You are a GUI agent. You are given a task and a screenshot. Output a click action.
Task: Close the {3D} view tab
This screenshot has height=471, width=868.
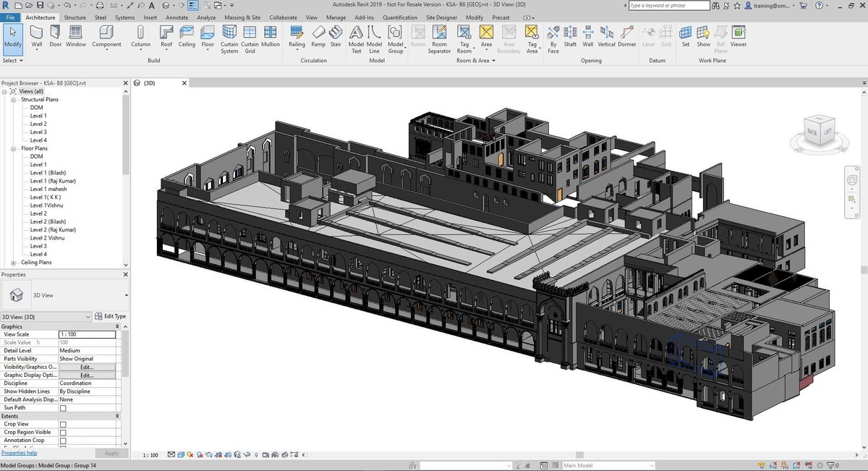pos(184,83)
